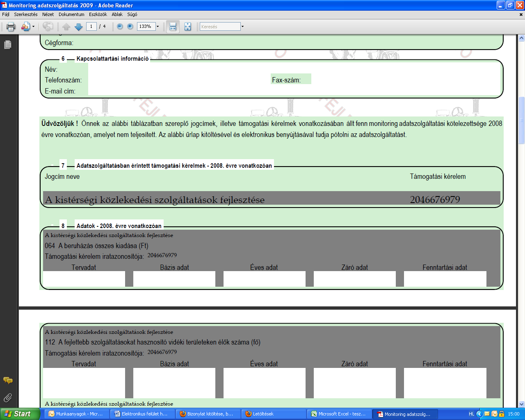Switch to Bizonylat kitöltése Firefox taskbar window

coord(209,414)
